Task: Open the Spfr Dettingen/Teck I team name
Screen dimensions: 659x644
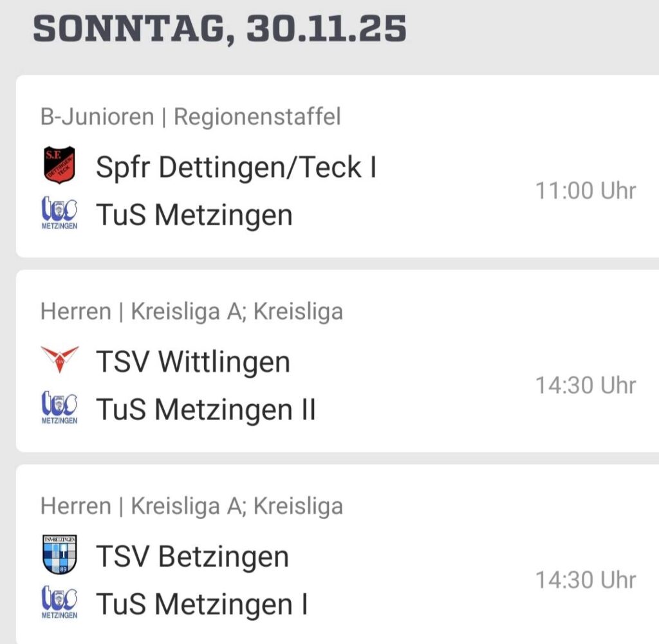Action: click(236, 167)
